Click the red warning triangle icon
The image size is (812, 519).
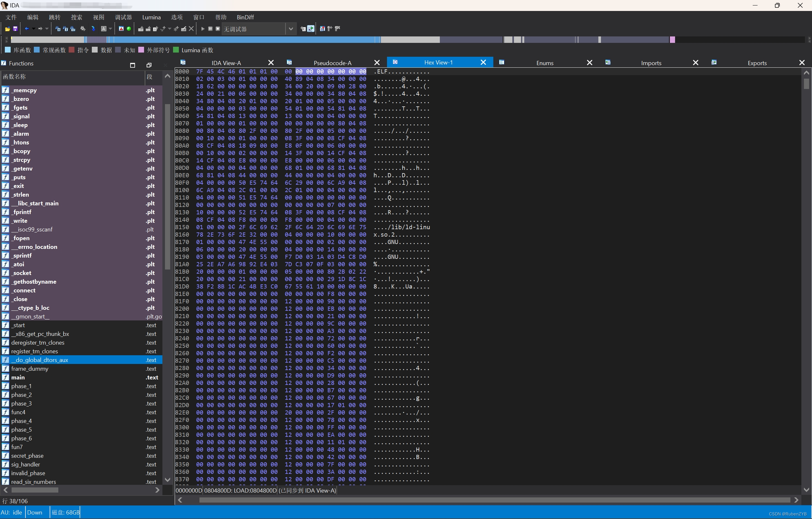(x=121, y=29)
